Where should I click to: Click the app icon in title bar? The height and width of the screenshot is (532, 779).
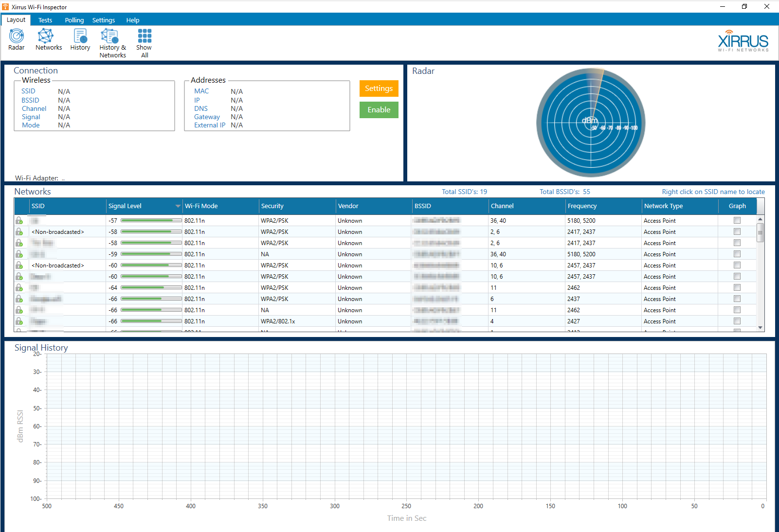tap(5, 7)
